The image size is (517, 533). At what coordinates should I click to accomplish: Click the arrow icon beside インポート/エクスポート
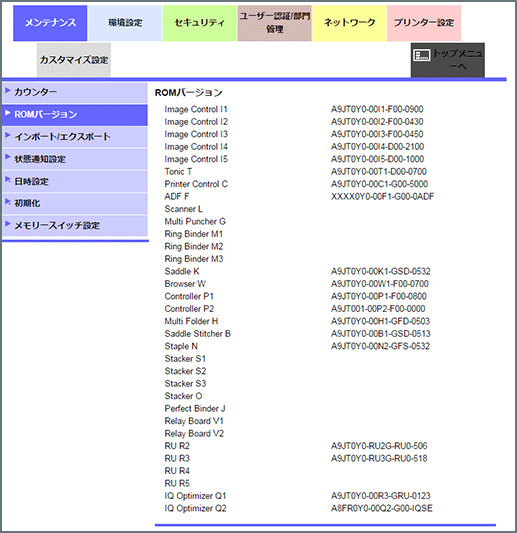pos(8,135)
